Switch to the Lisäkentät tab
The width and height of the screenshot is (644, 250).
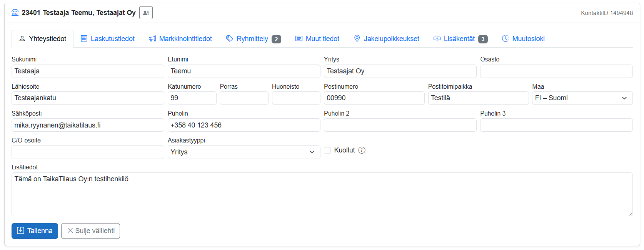(x=460, y=39)
